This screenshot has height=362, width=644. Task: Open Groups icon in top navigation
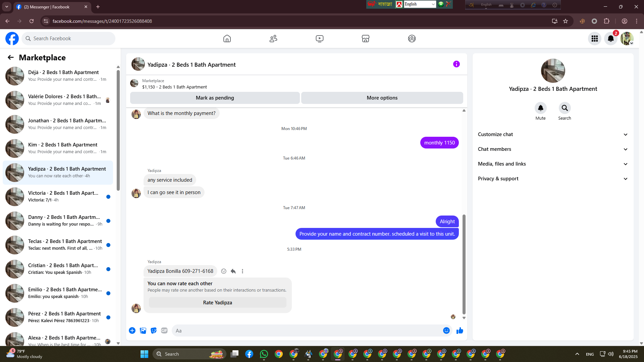coord(412,39)
